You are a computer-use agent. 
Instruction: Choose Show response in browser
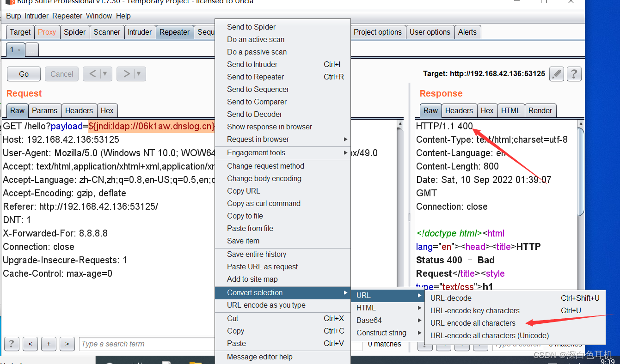point(283,127)
